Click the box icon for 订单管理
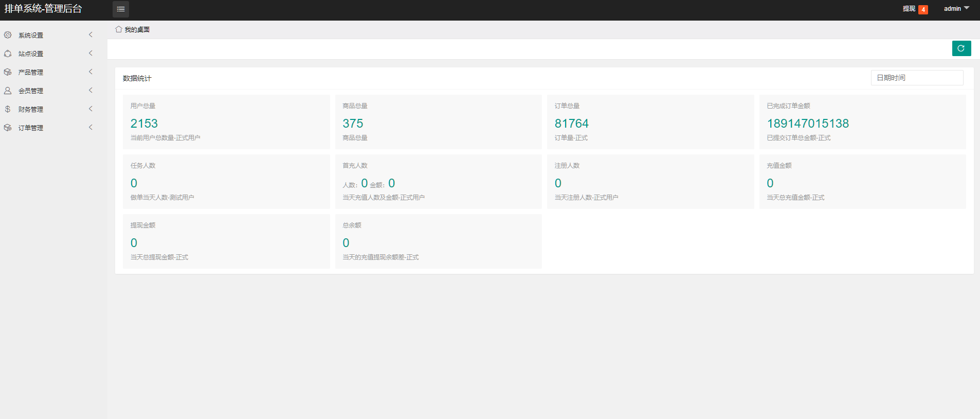This screenshot has height=419, width=980. tap(8, 128)
